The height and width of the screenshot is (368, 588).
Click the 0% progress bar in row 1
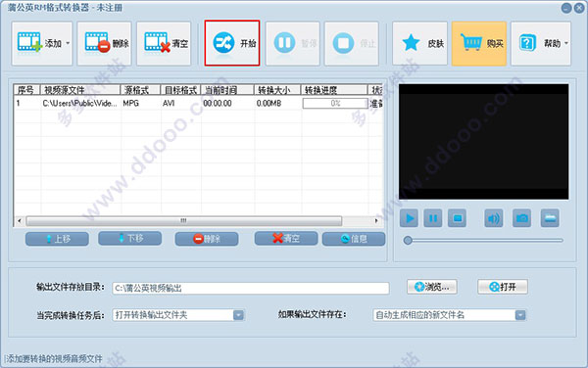pyautogui.click(x=335, y=104)
